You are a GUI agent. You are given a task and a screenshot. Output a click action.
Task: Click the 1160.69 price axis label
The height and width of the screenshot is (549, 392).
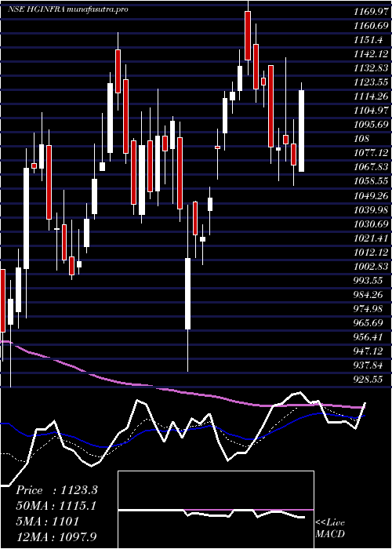tap(370, 26)
